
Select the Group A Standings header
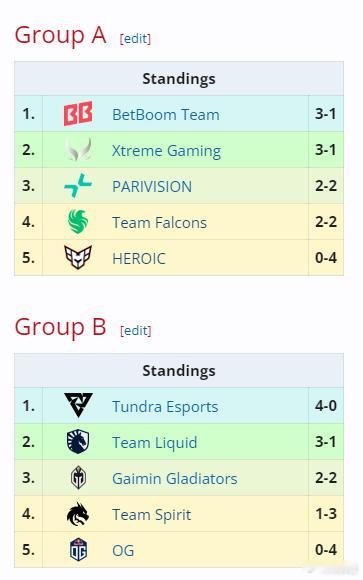click(x=179, y=79)
